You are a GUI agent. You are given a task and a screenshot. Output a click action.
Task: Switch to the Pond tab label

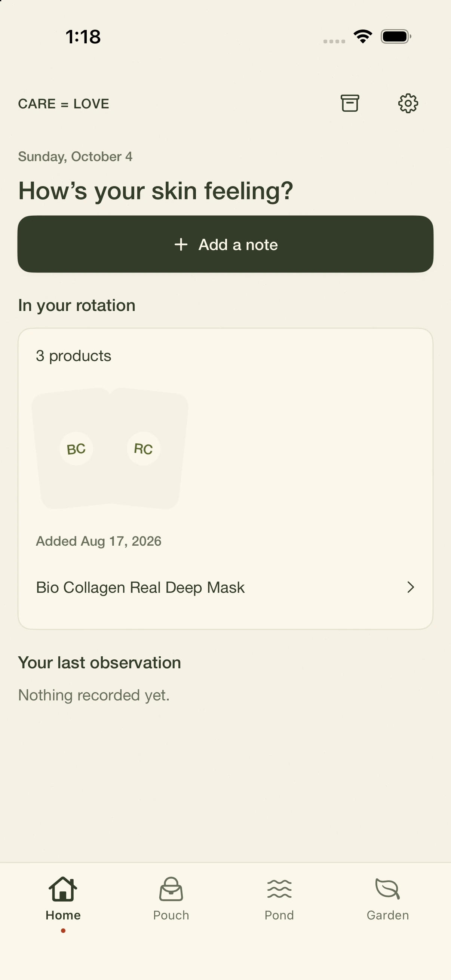pyautogui.click(x=279, y=915)
